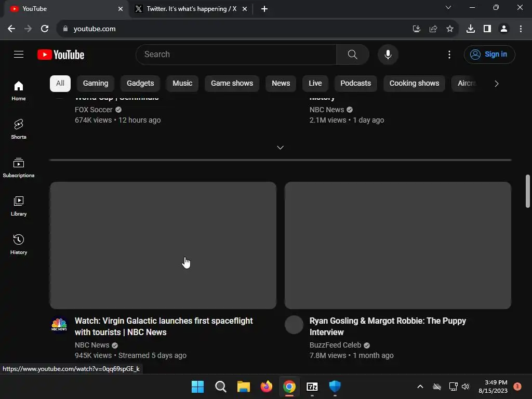This screenshot has width=532, height=399.
Task: Filter by Music chip
Action: pos(182,84)
